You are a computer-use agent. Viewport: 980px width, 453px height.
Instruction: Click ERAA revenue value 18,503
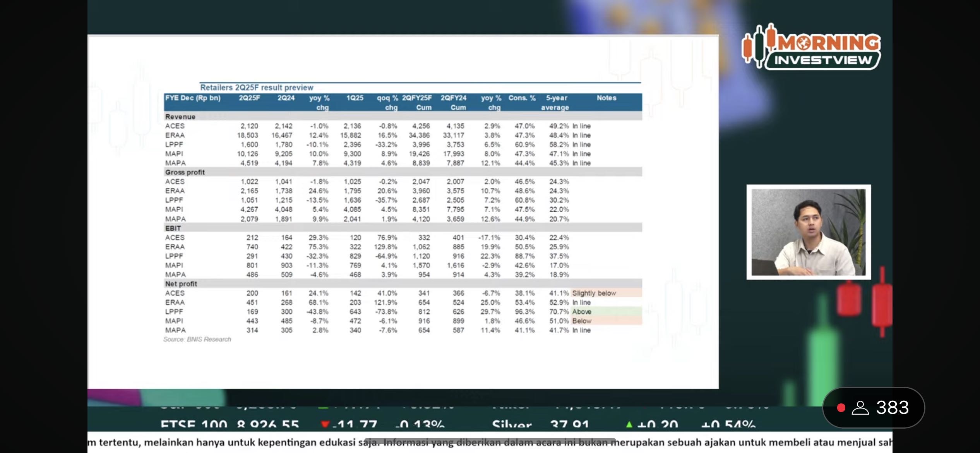[248, 135]
